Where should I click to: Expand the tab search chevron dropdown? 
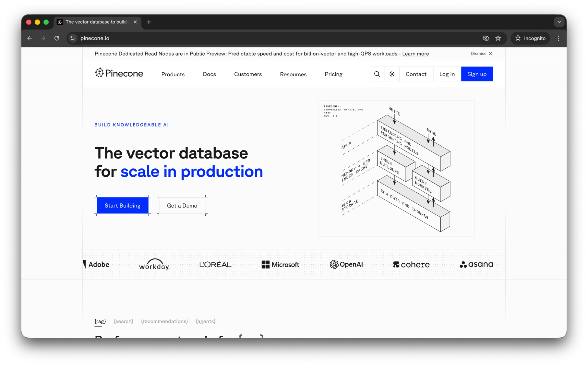click(559, 22)
